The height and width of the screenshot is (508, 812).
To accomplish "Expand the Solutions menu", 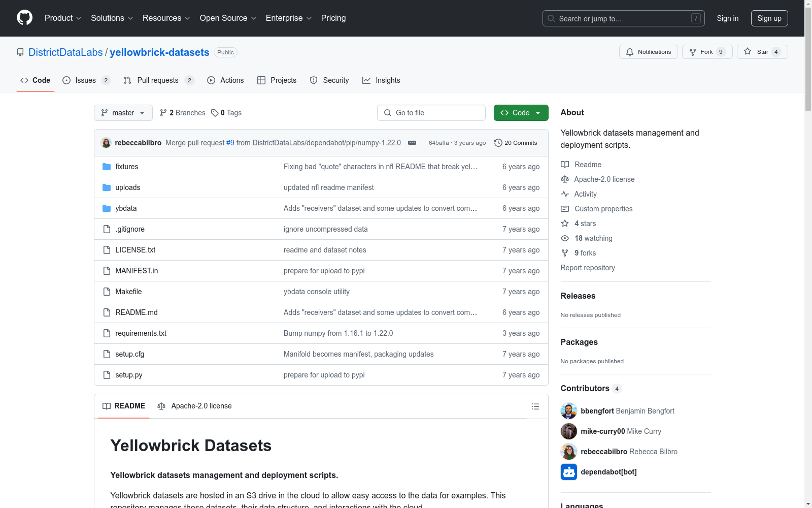I will coord(112,18).
